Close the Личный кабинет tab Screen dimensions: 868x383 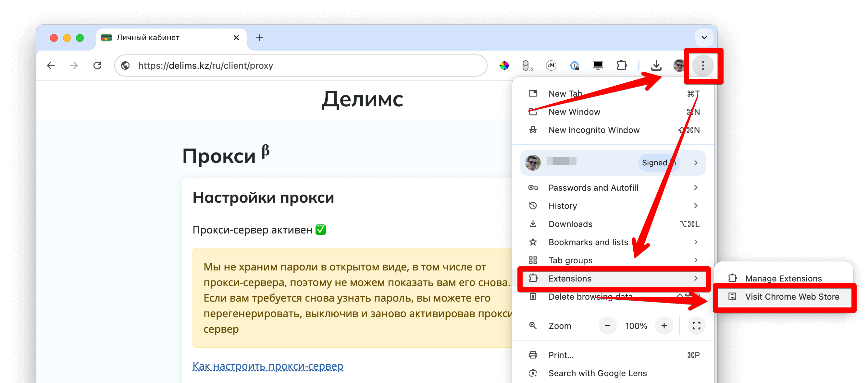click(x=236, y=37)
